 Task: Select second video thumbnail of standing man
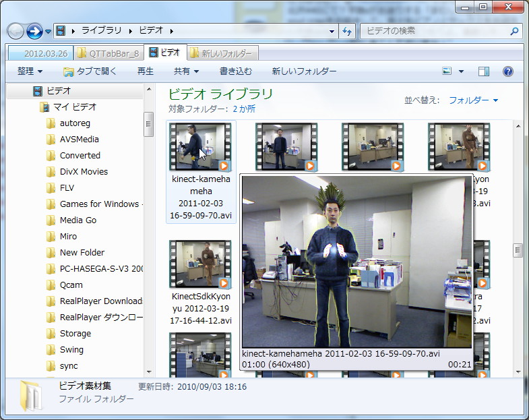tap(287, 147)
